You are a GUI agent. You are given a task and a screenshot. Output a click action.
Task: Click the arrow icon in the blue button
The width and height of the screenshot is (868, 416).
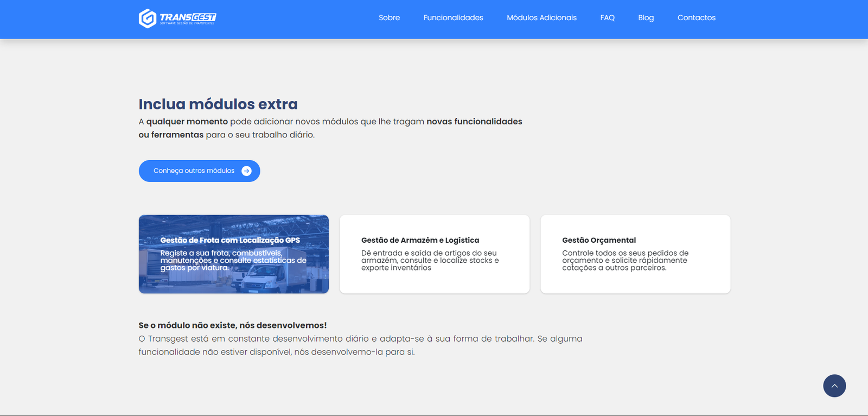tap(246, 171)
